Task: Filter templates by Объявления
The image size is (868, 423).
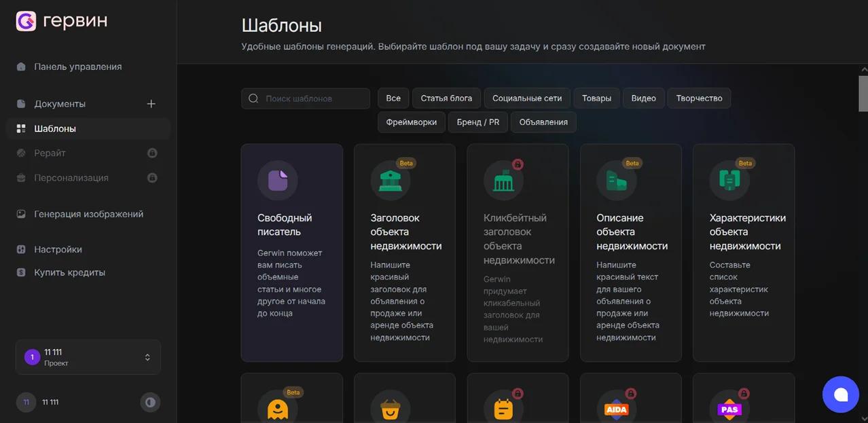Action: [x=543, y=122]
